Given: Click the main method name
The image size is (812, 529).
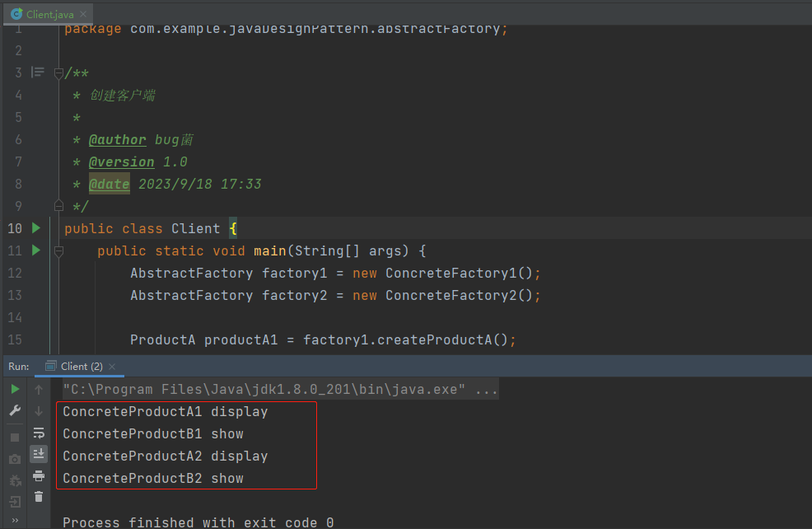Looking at the screenshot, I should coord(270,250).
